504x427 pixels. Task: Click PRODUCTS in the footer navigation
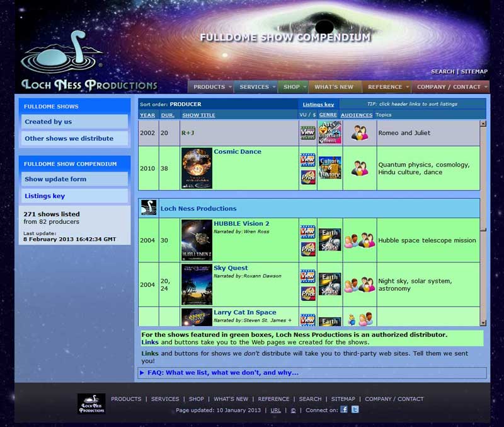pos(126,399)
